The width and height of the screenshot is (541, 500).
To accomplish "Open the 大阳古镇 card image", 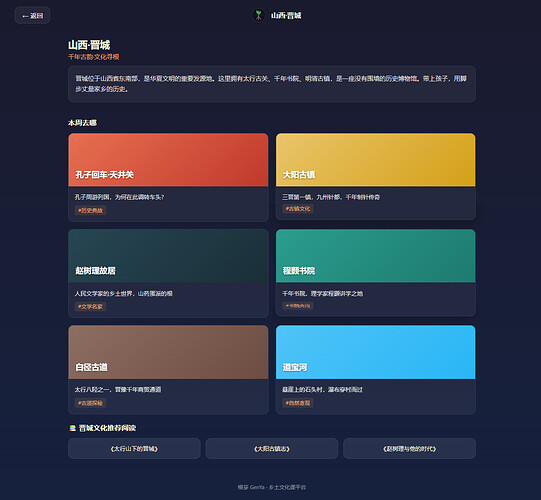I will (375, 160).
